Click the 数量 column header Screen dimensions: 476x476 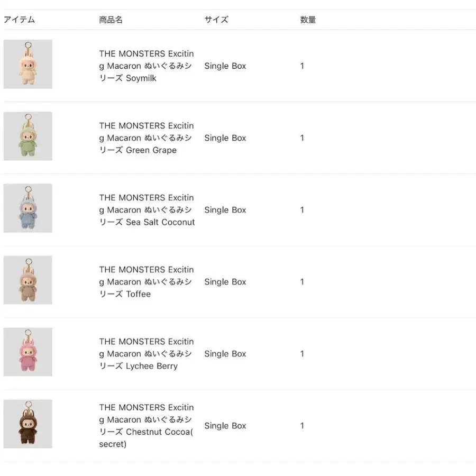(x=308, y=20)
